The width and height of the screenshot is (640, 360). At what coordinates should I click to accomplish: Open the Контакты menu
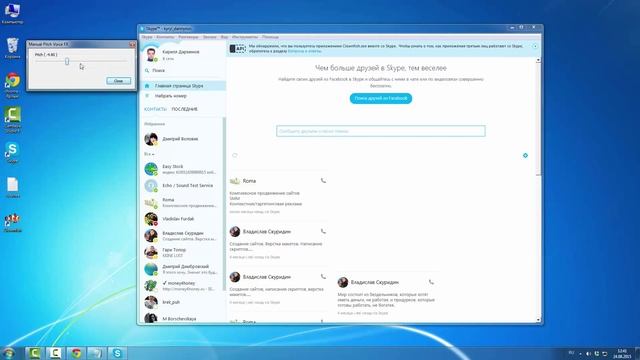[165, 37]
